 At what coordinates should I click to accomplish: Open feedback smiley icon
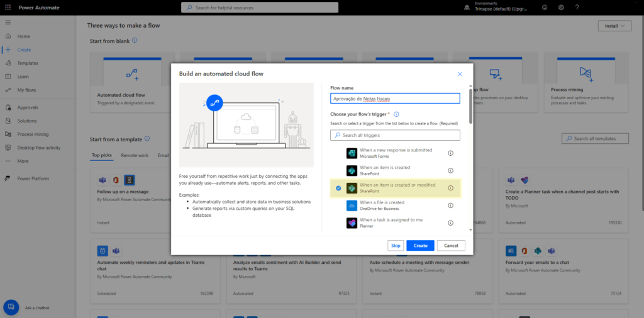point(545,8)
